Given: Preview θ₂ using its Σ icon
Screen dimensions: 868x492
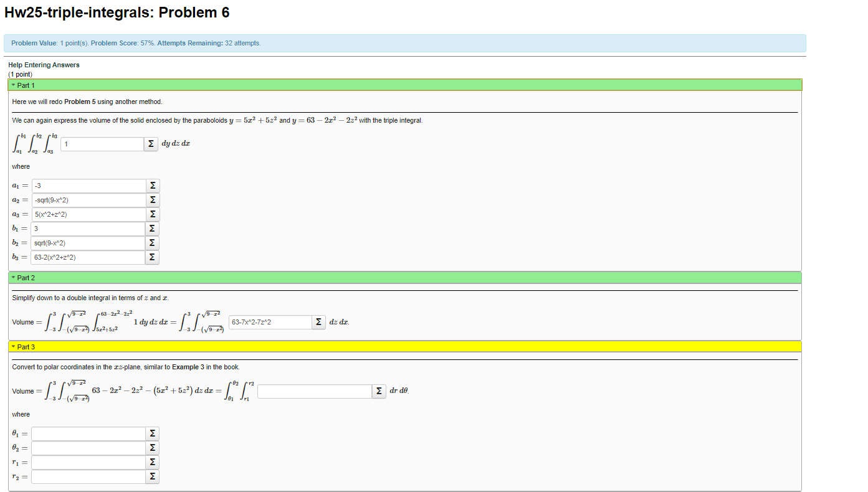Looking at the screenshot, I should click(152, 447).
